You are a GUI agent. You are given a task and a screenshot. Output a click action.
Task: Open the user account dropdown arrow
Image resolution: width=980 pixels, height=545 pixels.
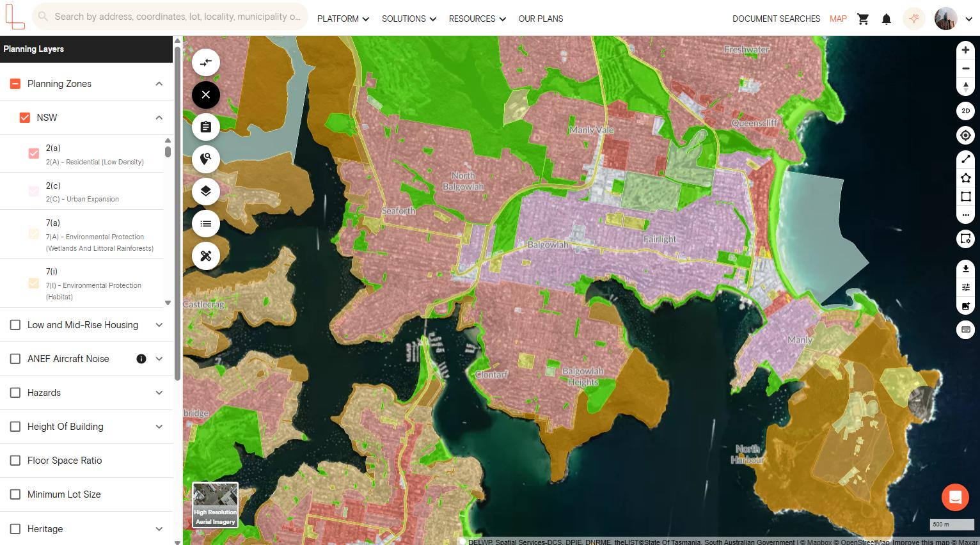click(x=968, y=19)
